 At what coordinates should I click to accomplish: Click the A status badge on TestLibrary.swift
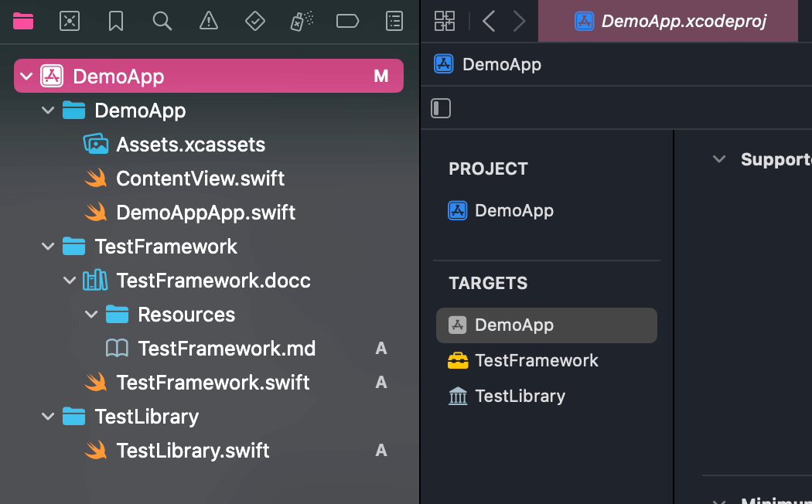pos(381,451)
